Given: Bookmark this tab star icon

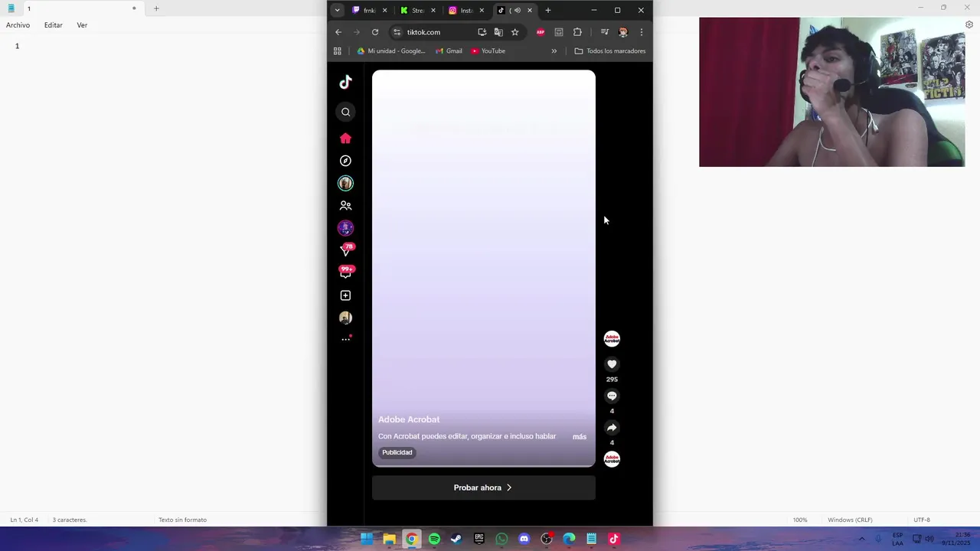Looking at the screenshot, I should coord(514,32).
